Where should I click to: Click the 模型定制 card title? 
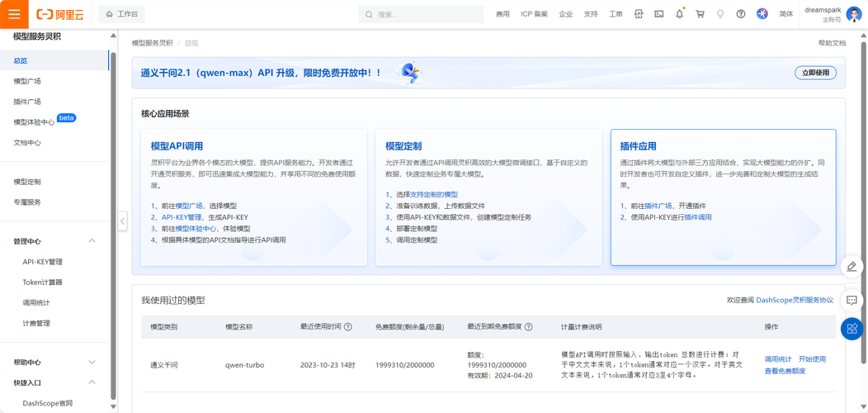(x=403, y=146)
